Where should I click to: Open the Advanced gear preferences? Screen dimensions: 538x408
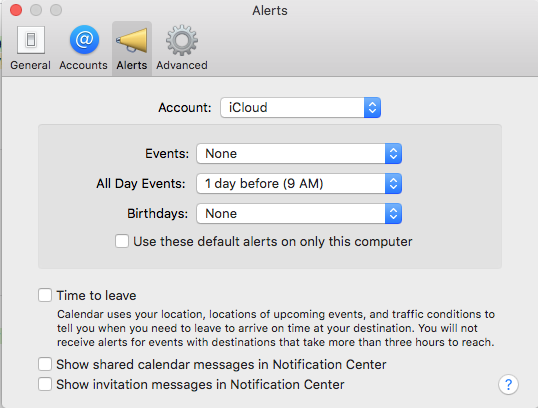tap(182, 48)
